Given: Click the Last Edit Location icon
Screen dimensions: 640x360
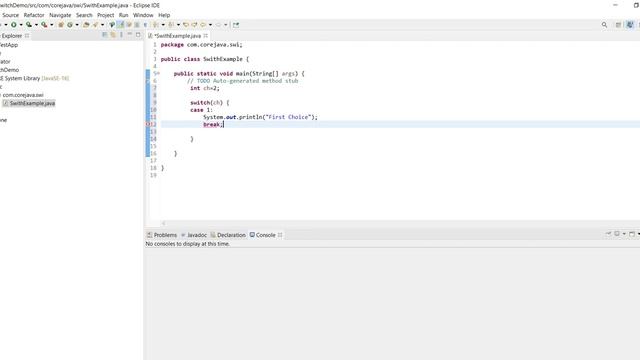Looking at the screenshot, I should tap(186, 25).
